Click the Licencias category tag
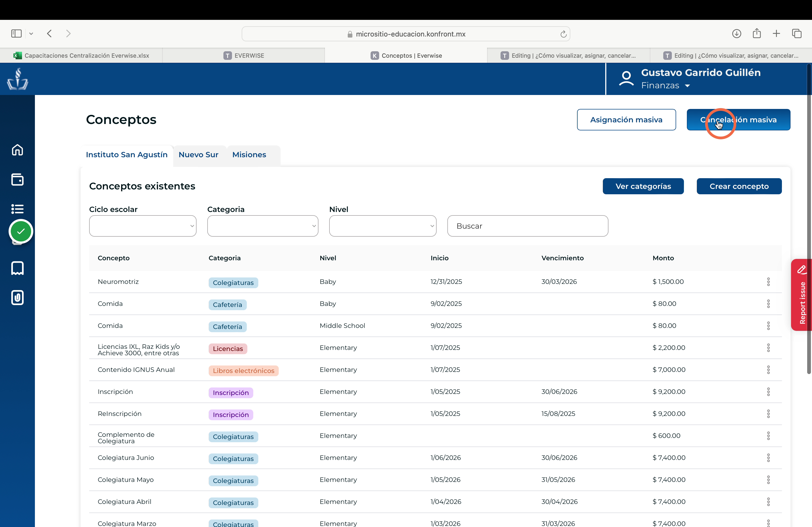Viewport: 812px width, 527px height. (228, 348)
